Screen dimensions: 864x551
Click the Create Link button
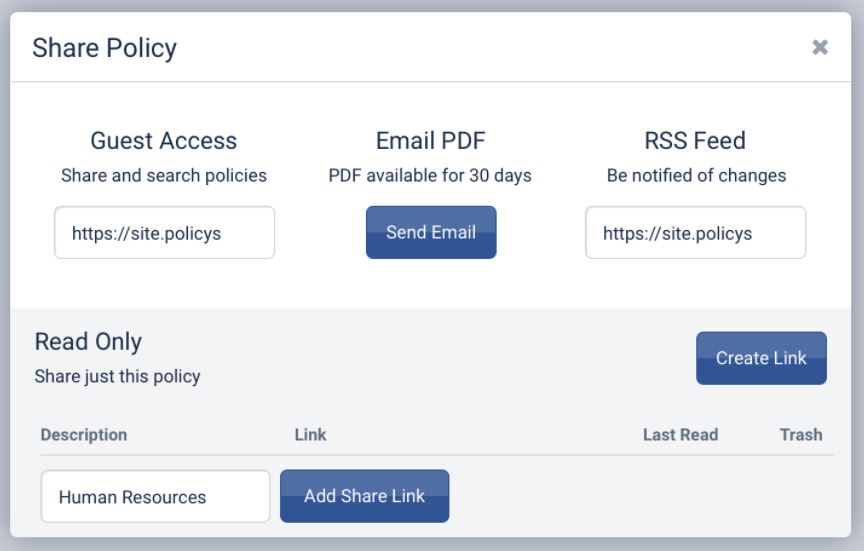point(761,358)
